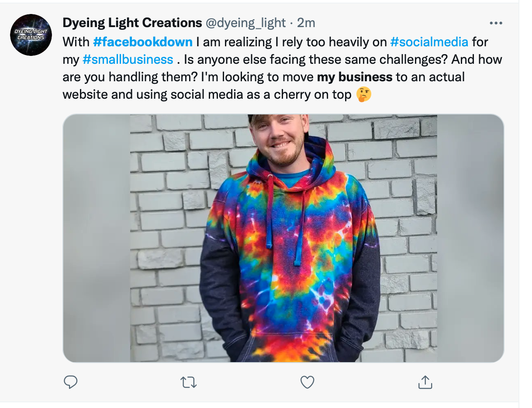Click the bold 'my business' text

354,77
